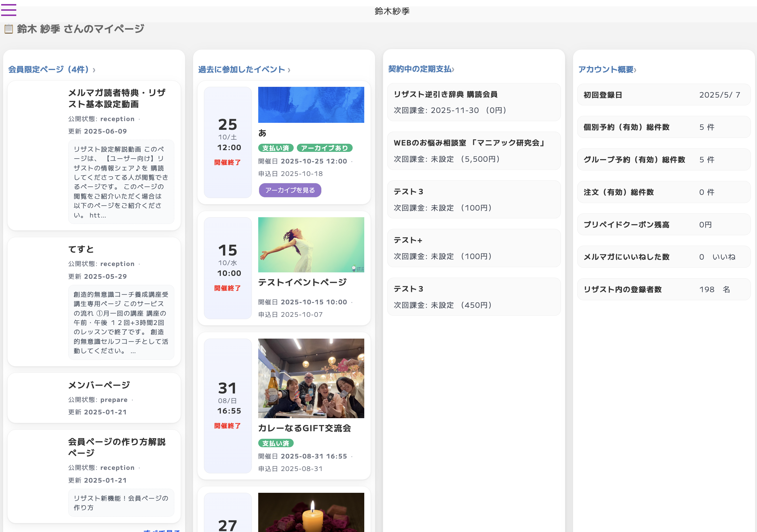Open the メンバーページ card

[99, 385]
